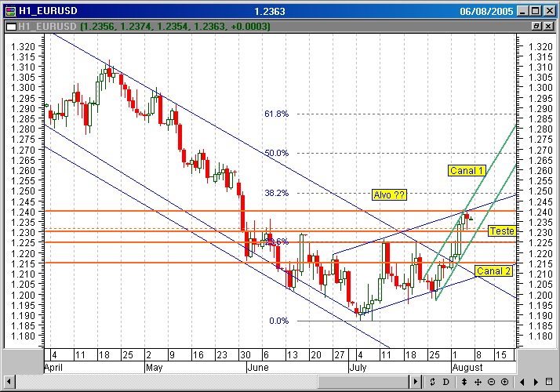Image resolution: width=560 pixels, height=392 pixels.
Task: Select the 'Teste' chart label
Action: point(502,231)
